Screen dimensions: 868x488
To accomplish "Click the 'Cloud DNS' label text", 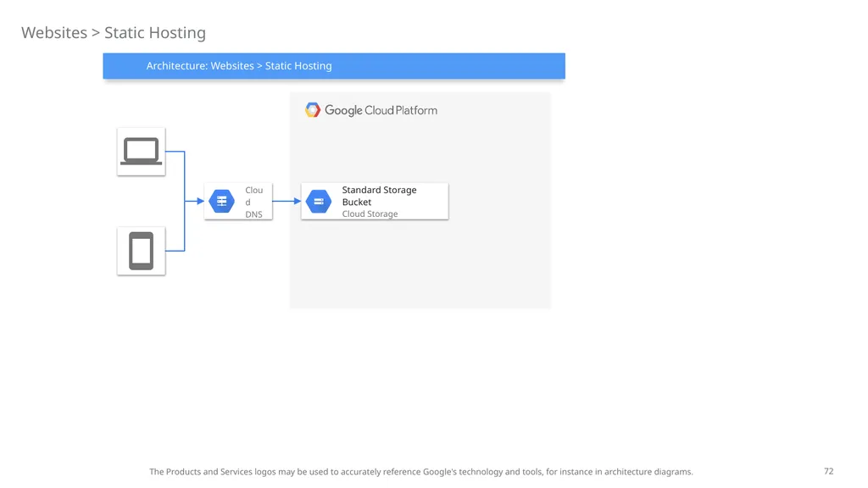I will click(x=254, y=202).
